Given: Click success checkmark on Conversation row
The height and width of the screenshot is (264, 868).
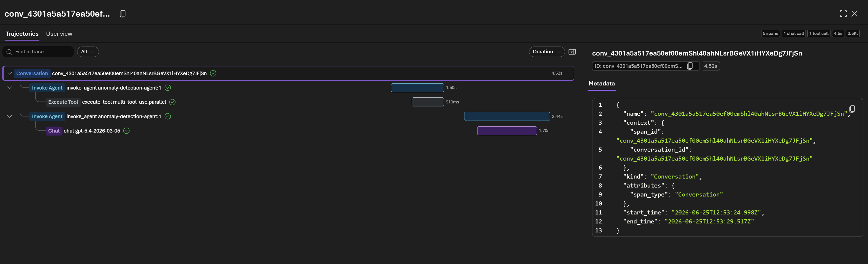Looking at the screenshot, I should point(213,73).
